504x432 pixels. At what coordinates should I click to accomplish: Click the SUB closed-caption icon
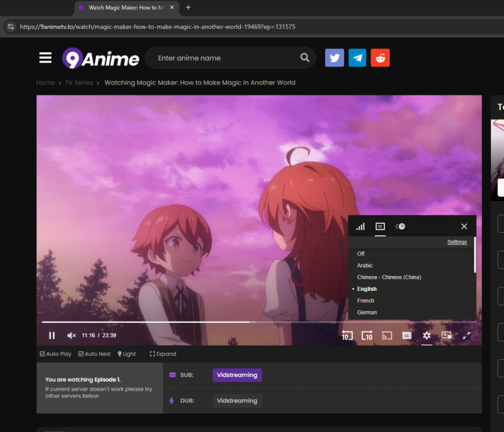pyautogui.click(x=172, y=375)
